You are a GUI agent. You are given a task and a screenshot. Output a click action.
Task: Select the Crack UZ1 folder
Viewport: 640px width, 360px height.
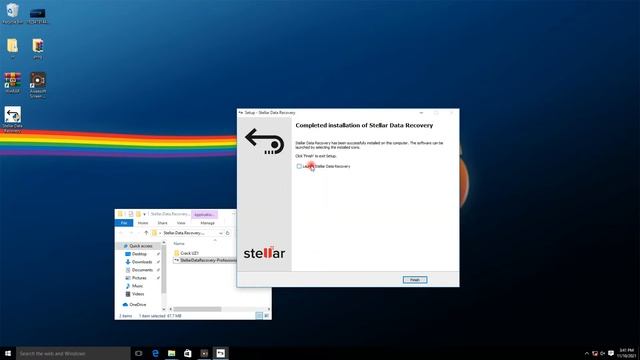tap(189, 253)
